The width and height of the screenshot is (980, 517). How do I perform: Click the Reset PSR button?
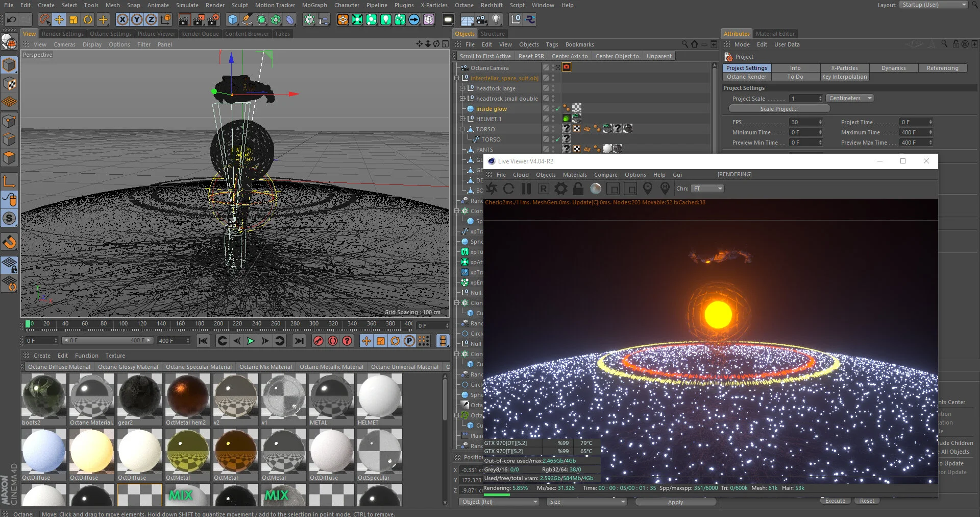click(x=531, y=56)
